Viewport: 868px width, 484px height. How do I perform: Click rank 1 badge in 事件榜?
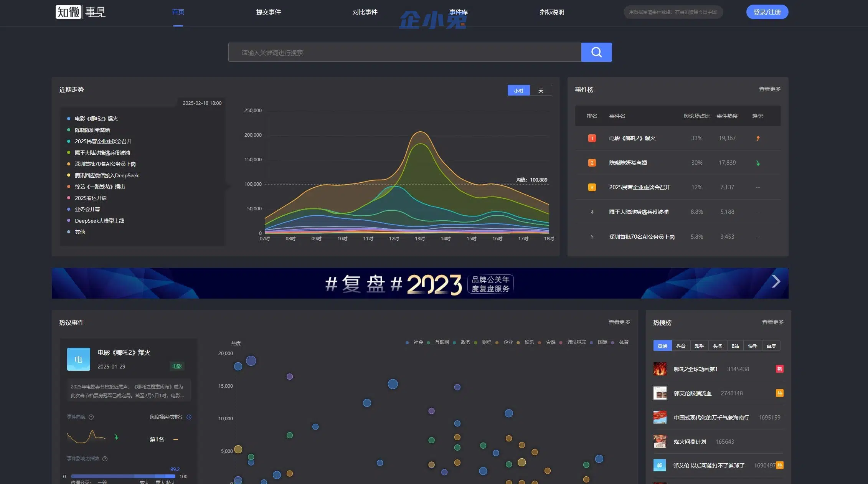click(592, 138)
